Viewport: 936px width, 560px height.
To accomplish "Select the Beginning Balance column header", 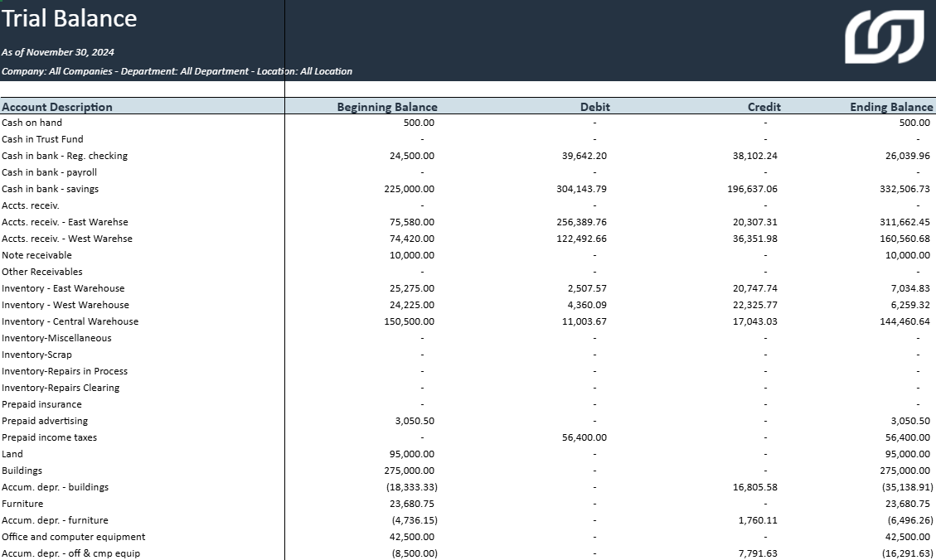I will tap(386, 107).
